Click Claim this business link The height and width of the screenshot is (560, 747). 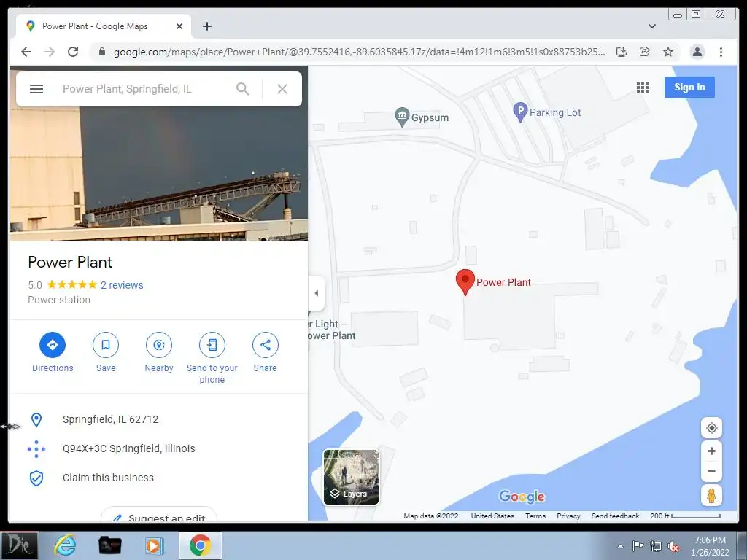[108, 478]
